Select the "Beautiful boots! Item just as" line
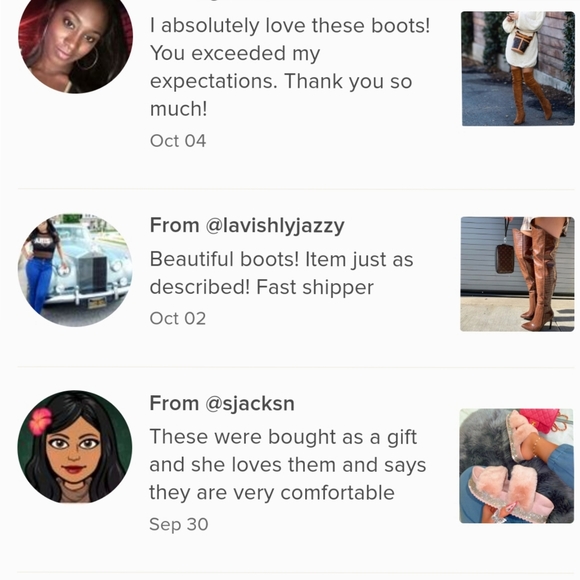This screenshot has height=580, width=580. click(281, 259)
